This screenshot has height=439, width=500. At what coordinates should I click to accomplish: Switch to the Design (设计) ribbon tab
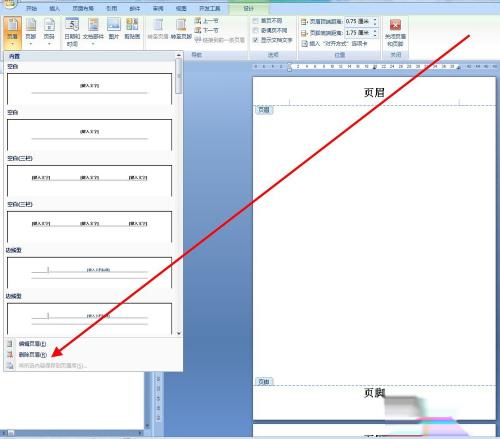(249, 8)
